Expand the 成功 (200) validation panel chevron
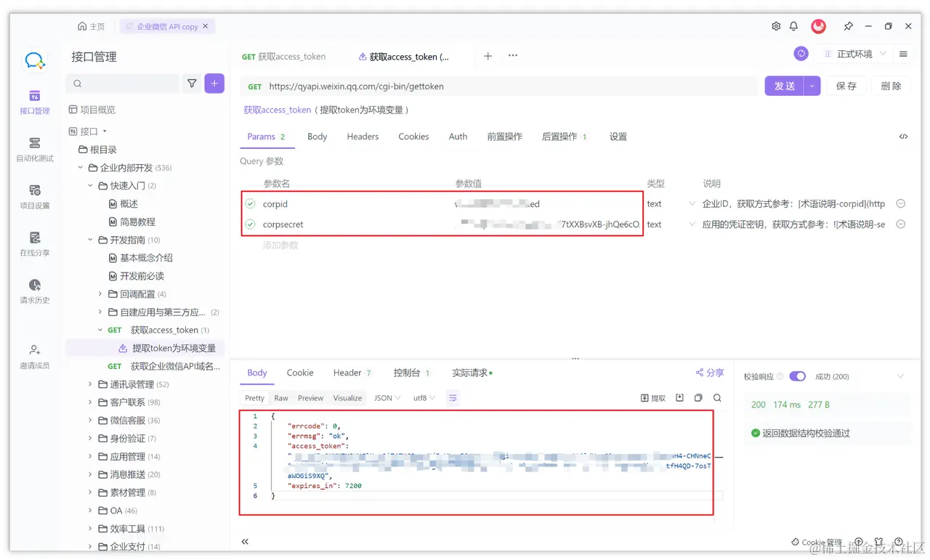Screen dimensions: 930x560 point(900,376)
